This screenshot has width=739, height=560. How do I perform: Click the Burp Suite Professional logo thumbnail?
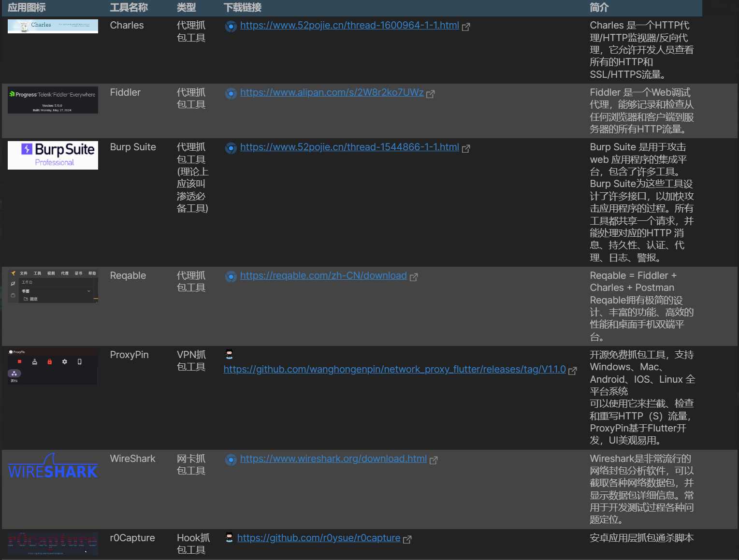53,155
